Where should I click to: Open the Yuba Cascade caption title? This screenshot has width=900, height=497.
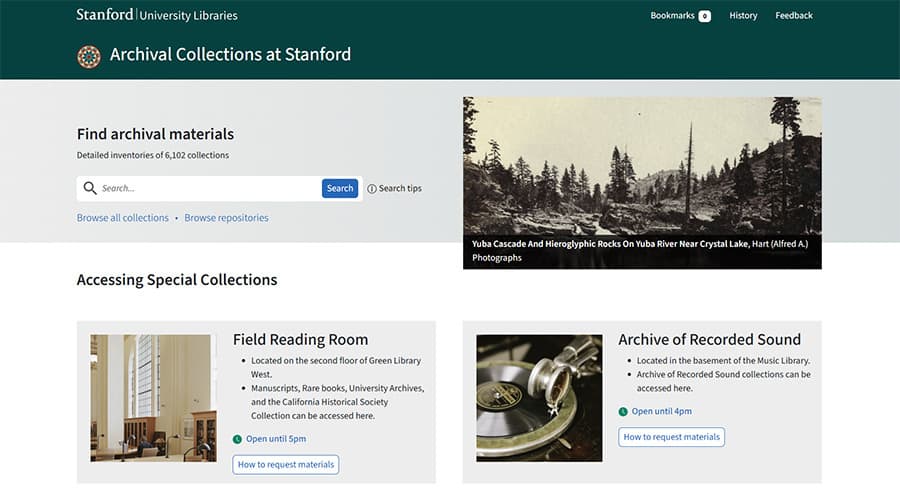tap(613, 243)
